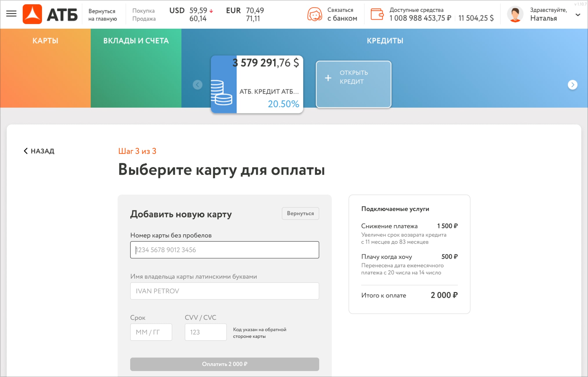This screenshot has height=377, width=588.
Task: Click the Вернуться button in card form
Action: point(300,213)
